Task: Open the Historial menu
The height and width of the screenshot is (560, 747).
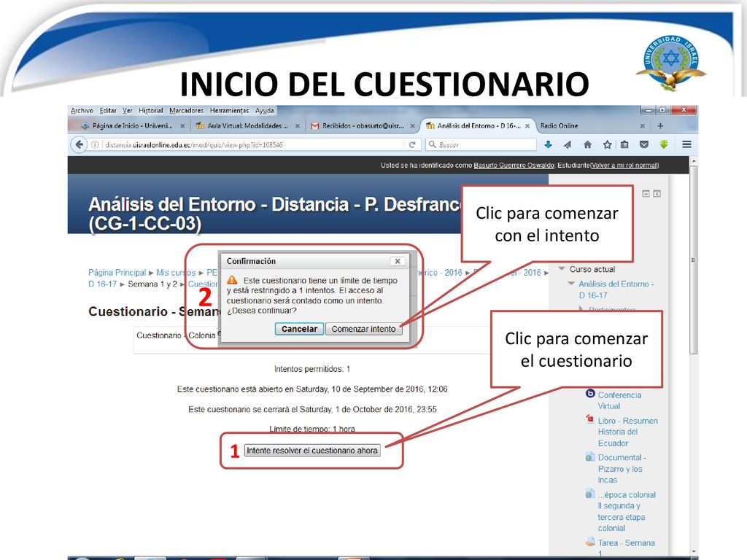Action: (x=150, y=111)
